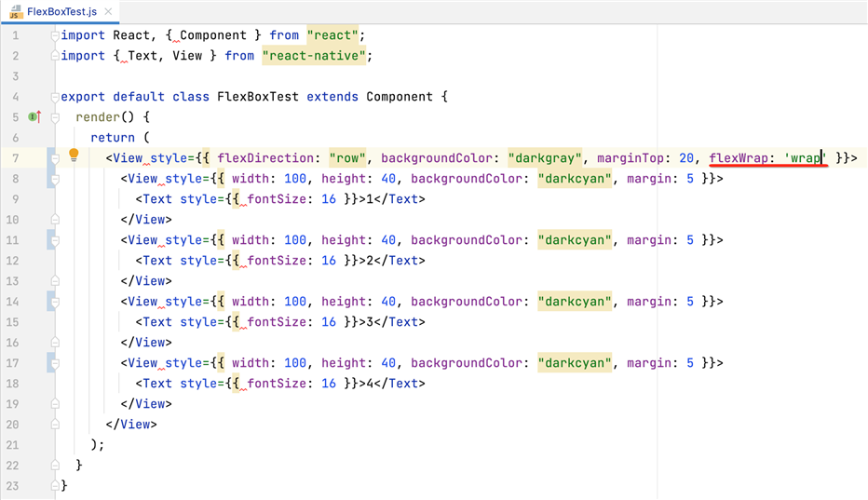Click the "darkgray" color value on line 7

point(545,158)
